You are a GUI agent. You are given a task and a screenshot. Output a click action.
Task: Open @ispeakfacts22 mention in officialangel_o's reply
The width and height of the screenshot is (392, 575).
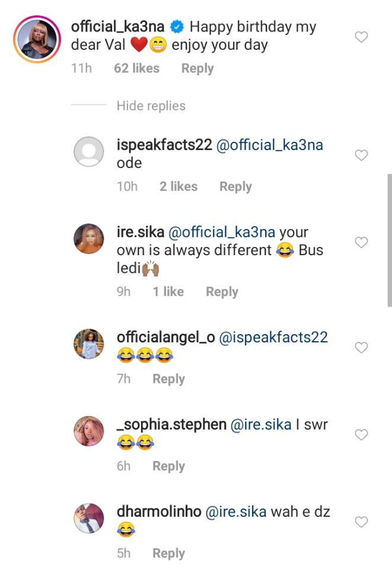coord(273,338)
